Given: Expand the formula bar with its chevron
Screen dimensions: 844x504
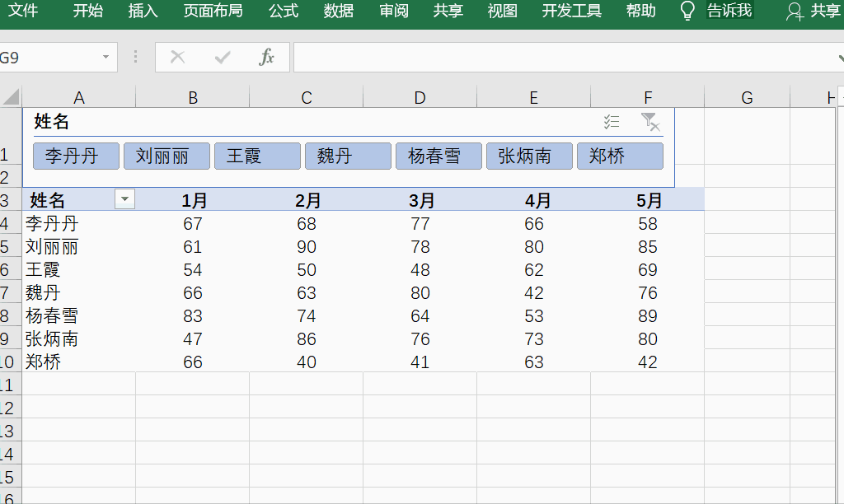Looking at the screenshot, I should tap(839, 58).
